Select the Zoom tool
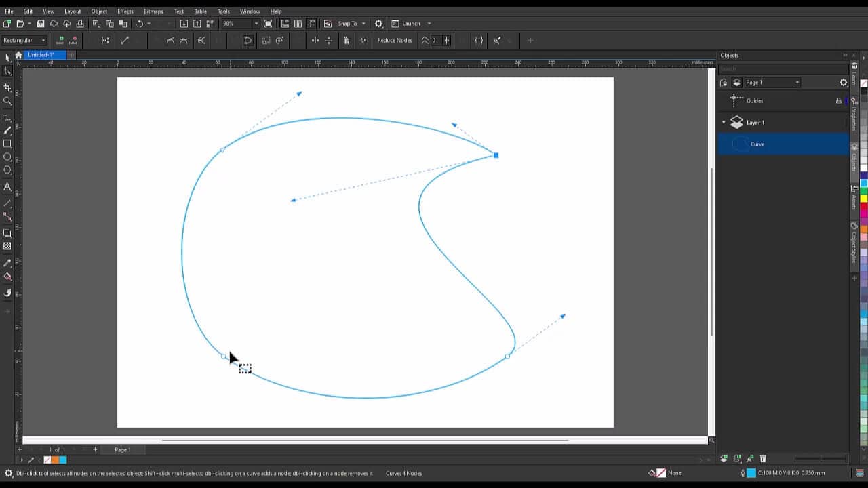Screen dimensions: 868x488 7,101
